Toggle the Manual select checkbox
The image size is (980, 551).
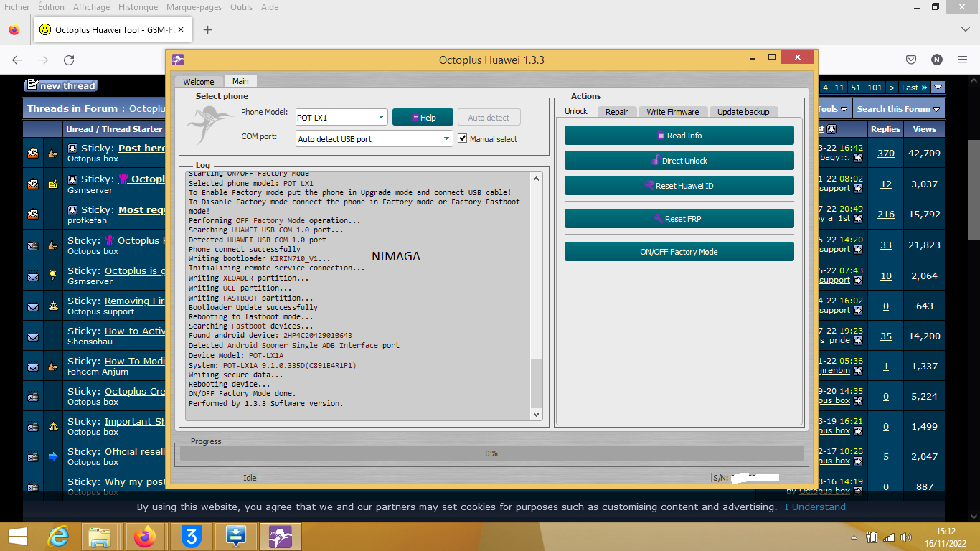click(x=463, y=138)
